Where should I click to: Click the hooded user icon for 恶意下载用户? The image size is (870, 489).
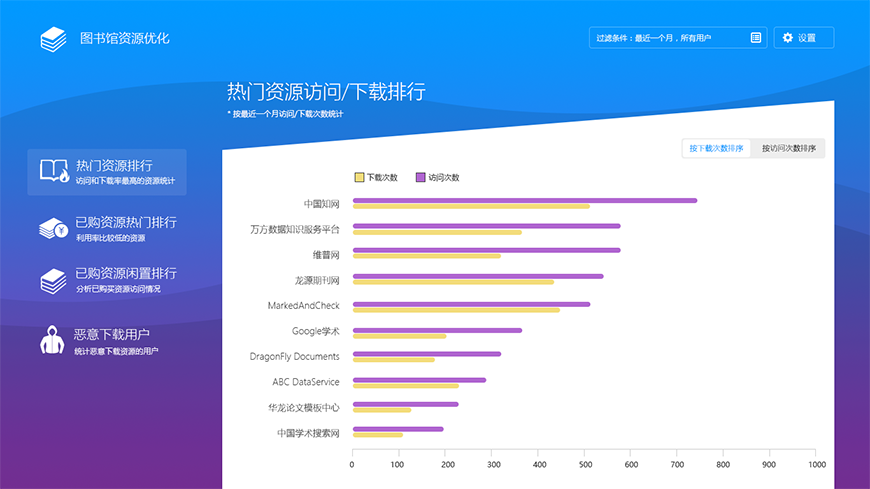[52, 340]
